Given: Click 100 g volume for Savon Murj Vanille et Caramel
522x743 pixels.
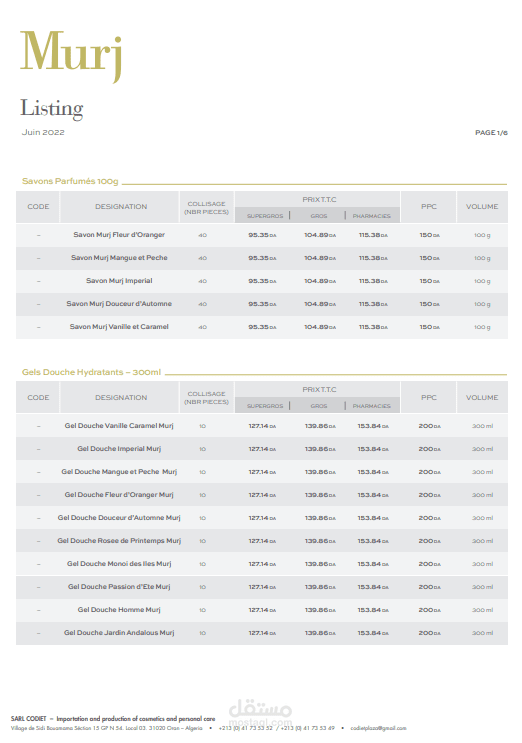Looking at the screenshot, I should coord(482,327).
